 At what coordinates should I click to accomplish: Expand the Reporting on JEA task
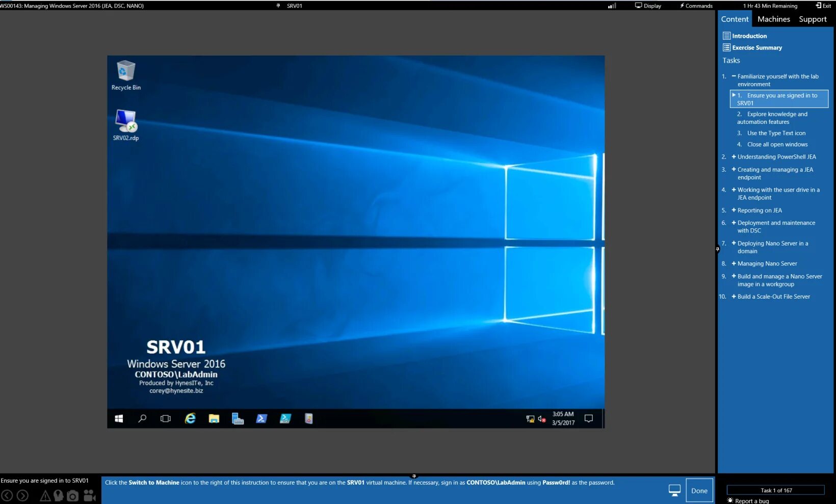click(x=734, y=210)
